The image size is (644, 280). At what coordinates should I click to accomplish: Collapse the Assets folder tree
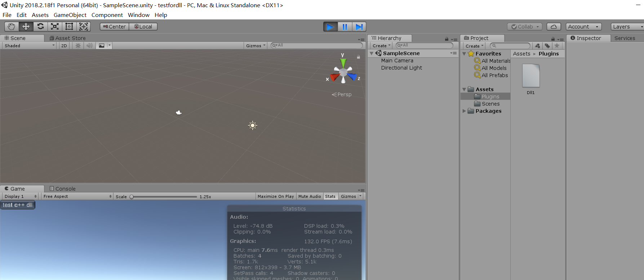tap(464, 89)
